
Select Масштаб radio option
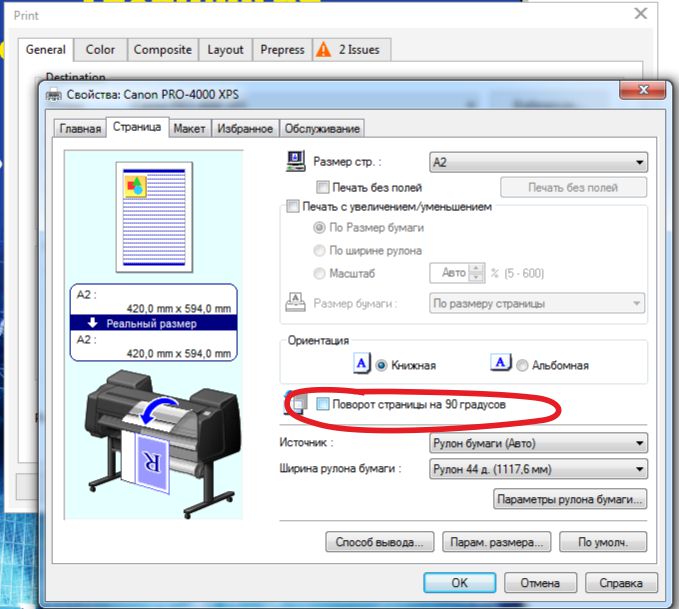(x=319, y=273)
